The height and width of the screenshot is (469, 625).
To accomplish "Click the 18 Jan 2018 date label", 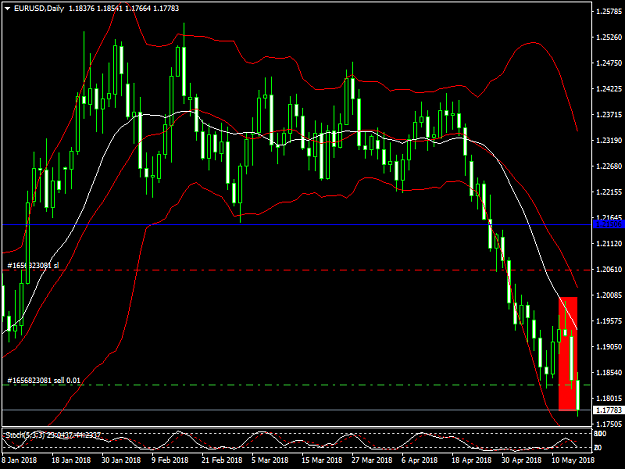I will pos(71,460).
